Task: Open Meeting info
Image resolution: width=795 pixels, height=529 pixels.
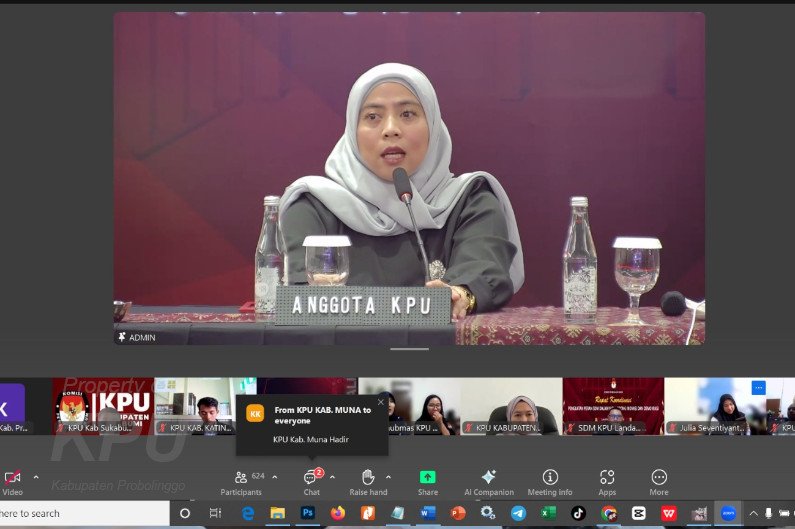Action: (x=550, y=481)
